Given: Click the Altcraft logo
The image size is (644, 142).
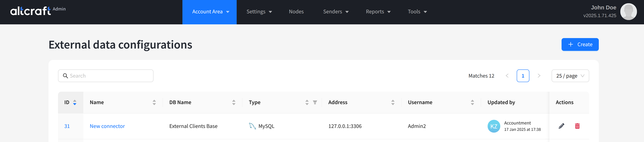Looking at the screenshot, I should (x=31, y=11).
